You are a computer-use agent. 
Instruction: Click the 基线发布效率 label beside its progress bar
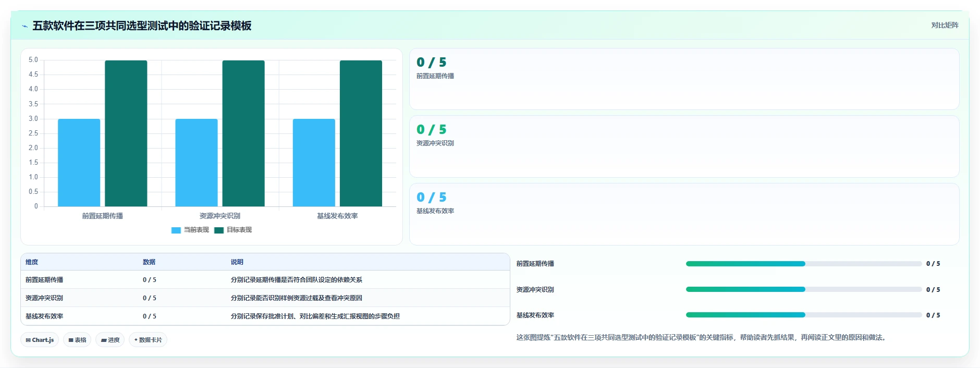(x=535, y=315)
